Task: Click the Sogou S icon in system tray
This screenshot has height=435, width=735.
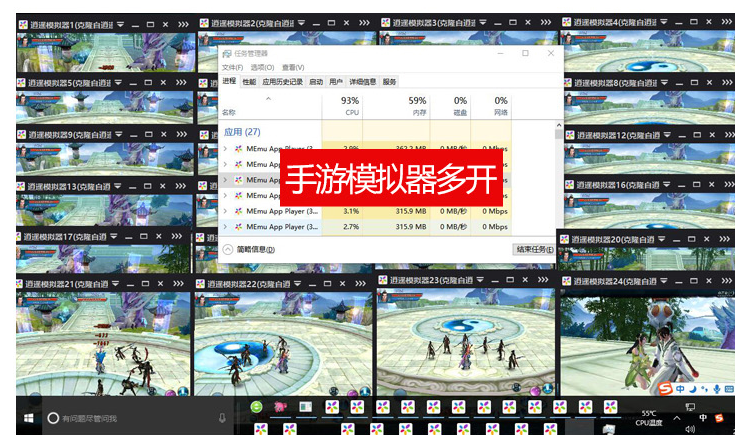Action: click(x=719, y=418)
